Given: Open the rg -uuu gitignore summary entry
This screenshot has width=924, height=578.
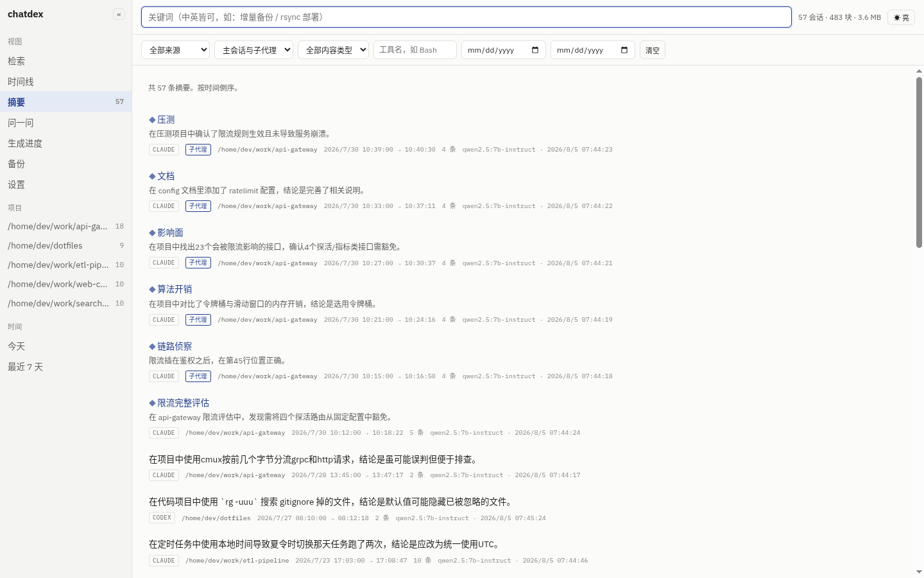Looking at the screenshot, I should click(330, 502).
